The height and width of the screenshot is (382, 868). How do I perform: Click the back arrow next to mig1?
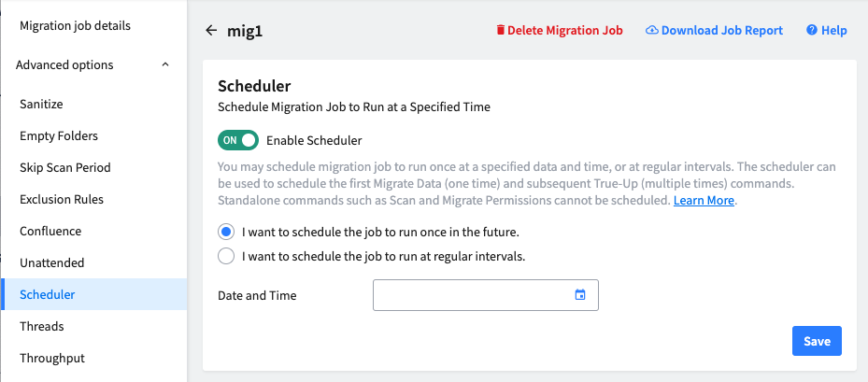click(211, 31)
